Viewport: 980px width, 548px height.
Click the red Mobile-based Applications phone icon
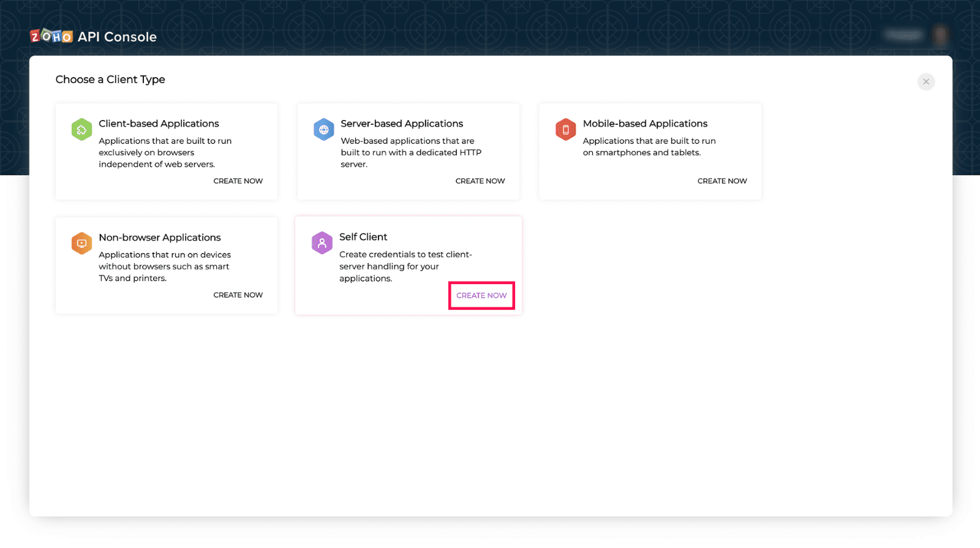point(565,130)
